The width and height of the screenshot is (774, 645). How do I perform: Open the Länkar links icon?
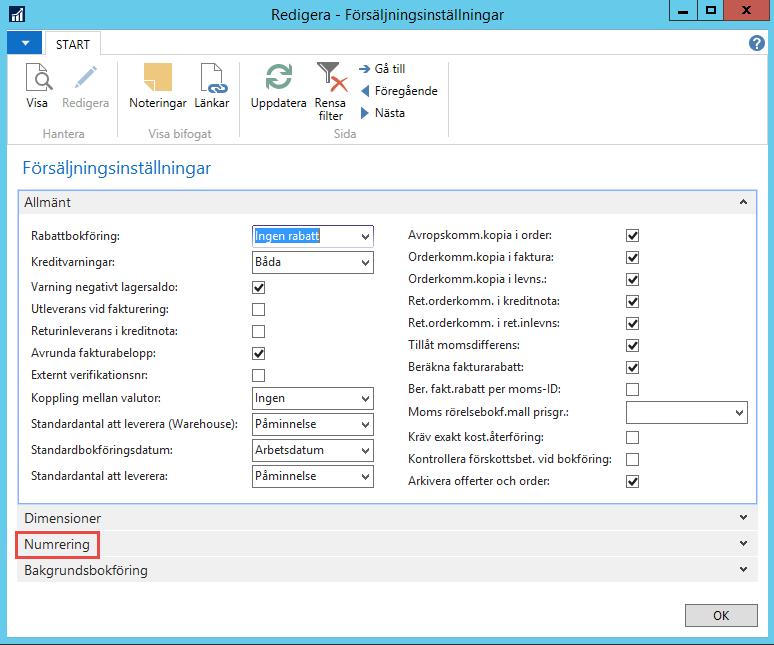point(213,77)
